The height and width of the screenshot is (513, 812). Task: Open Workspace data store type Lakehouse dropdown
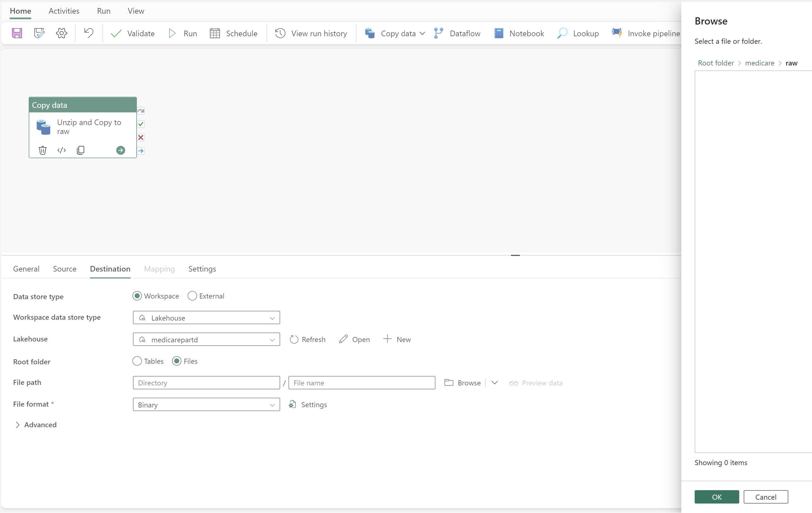(x=206, y=318)
